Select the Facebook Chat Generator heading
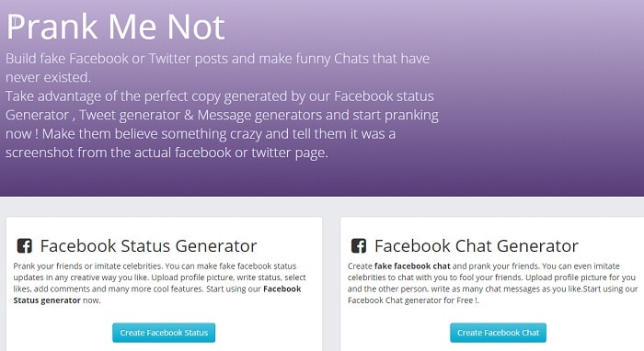The height and width of the screenshot is (351, 644). tap(477, 246)
